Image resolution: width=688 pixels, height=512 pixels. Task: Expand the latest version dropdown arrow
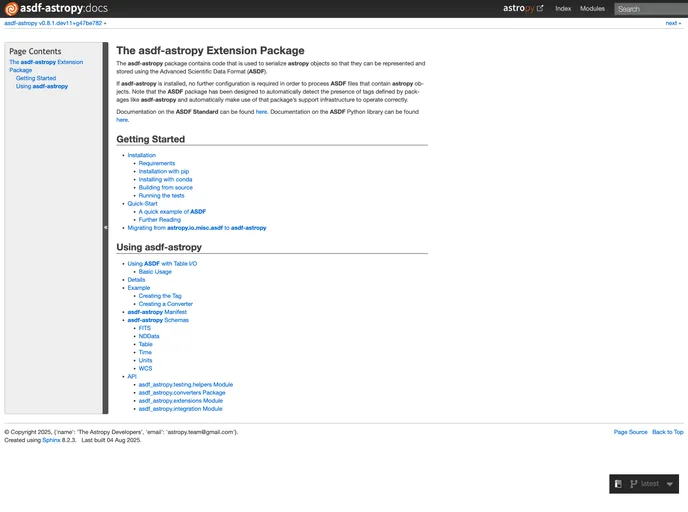(670, 484)
